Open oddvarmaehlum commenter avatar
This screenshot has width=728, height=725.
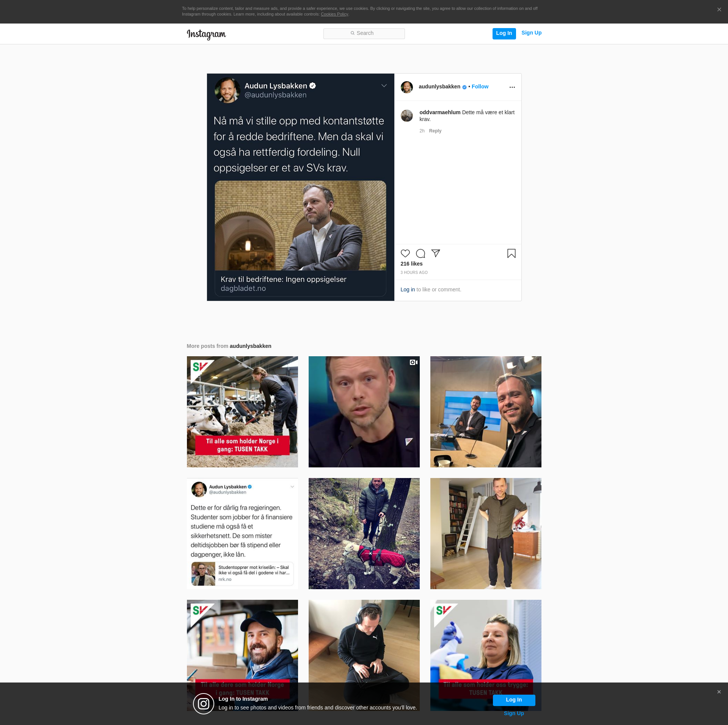point(407,116)
